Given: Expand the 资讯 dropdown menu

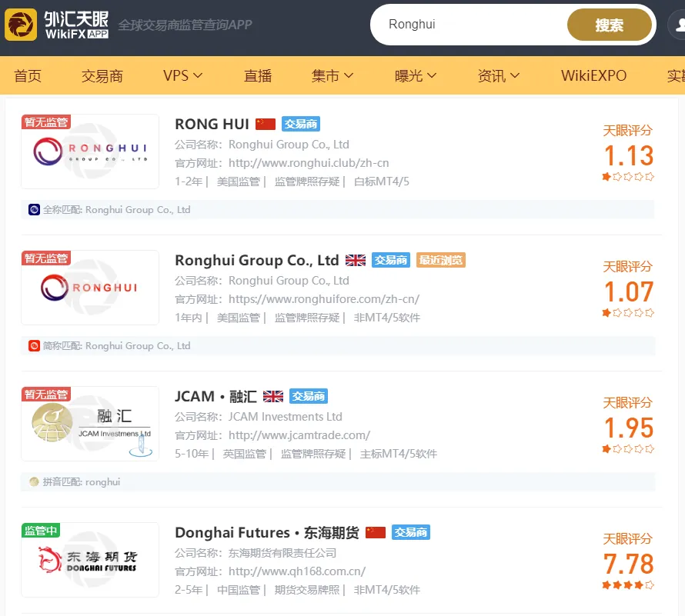Looking at the screenshot, I should pyautogui.click(x=499, y=75).
